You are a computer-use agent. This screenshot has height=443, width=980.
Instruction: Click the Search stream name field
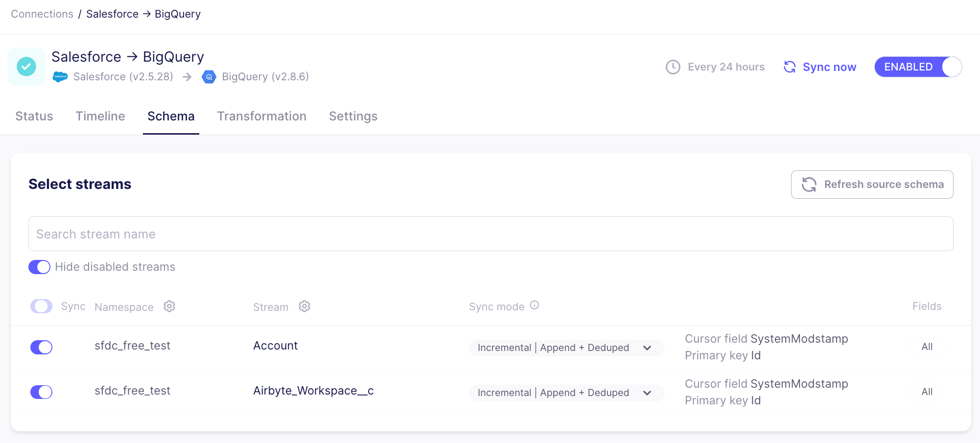point(490,234)
